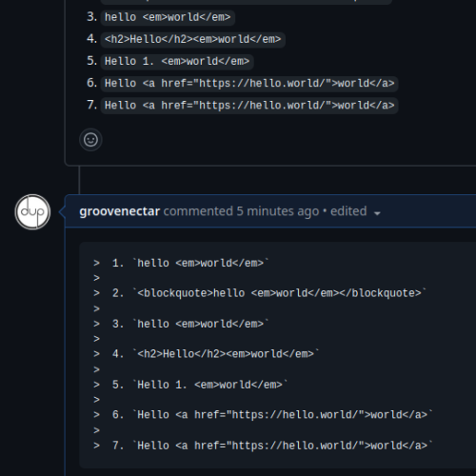476x476 pixels.
Task: Open groovenectar's circular 'dup' avatar
Action: point(32,212)
